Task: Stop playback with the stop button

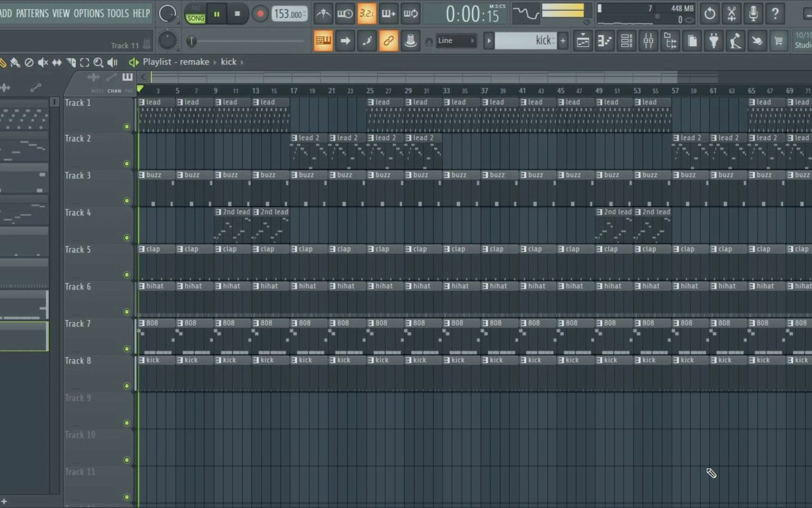Action: coord(237,14)
